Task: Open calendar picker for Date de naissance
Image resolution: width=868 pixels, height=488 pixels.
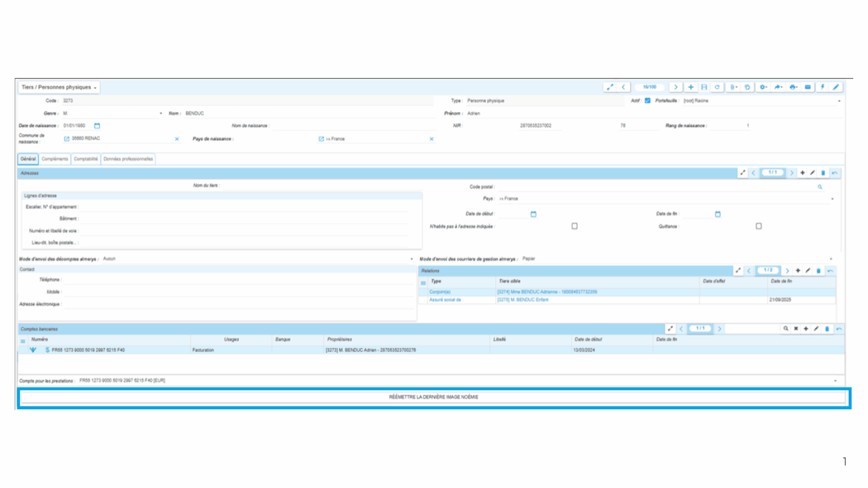Action: click(97, 126)
